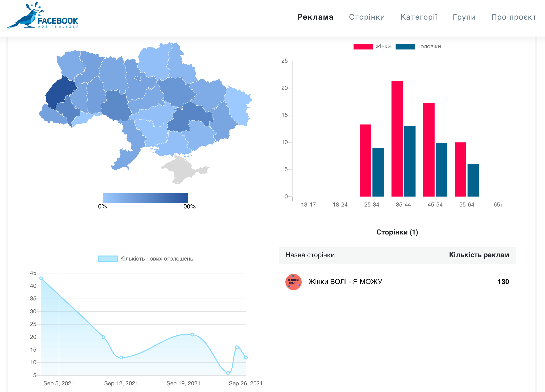
Task: Open the Групи navigation link
Action: (x=464, y=17)
